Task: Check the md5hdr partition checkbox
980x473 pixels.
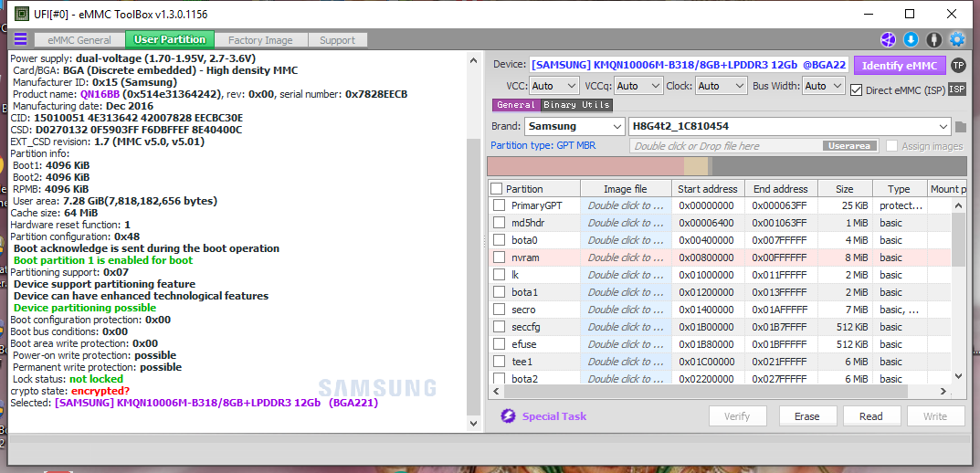Action: tap(499, 223)
